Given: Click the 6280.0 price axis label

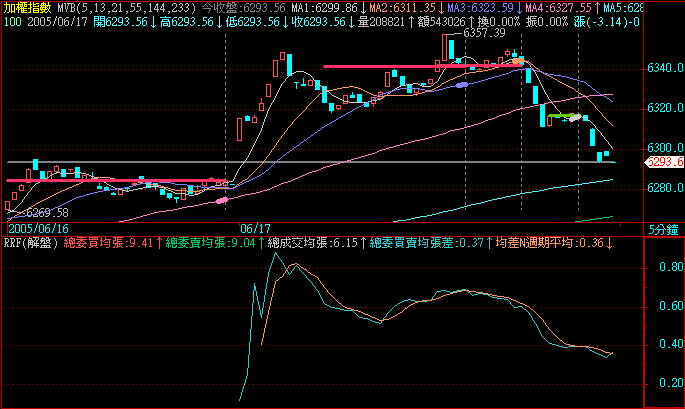Looking at the screenshot, I should click(665, 188).
